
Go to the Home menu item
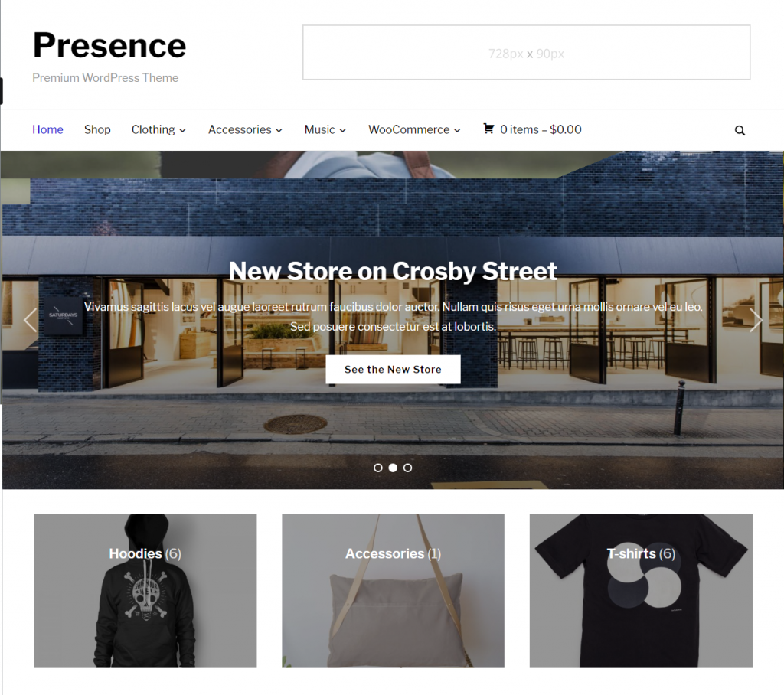click(x=47, y=129)
